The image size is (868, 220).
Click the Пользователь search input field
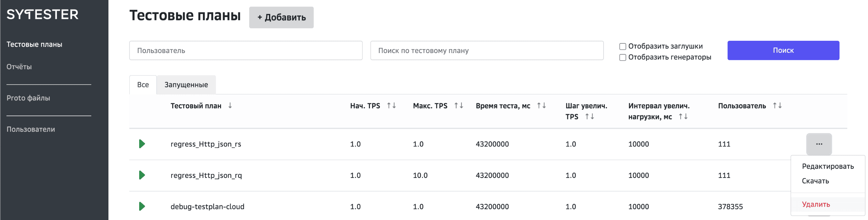click(x=245, y=50)
